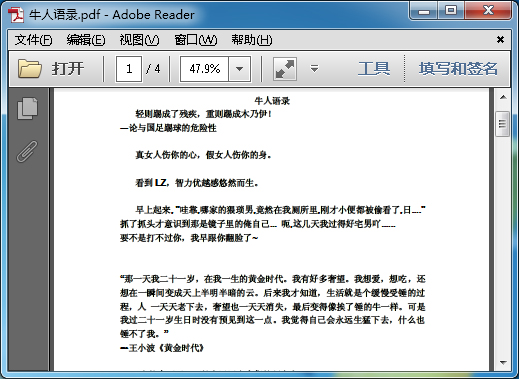Click the Adobe Reader PDF title bar icon
This screenshot has width=519, height=379.
(x=16, y=15)
